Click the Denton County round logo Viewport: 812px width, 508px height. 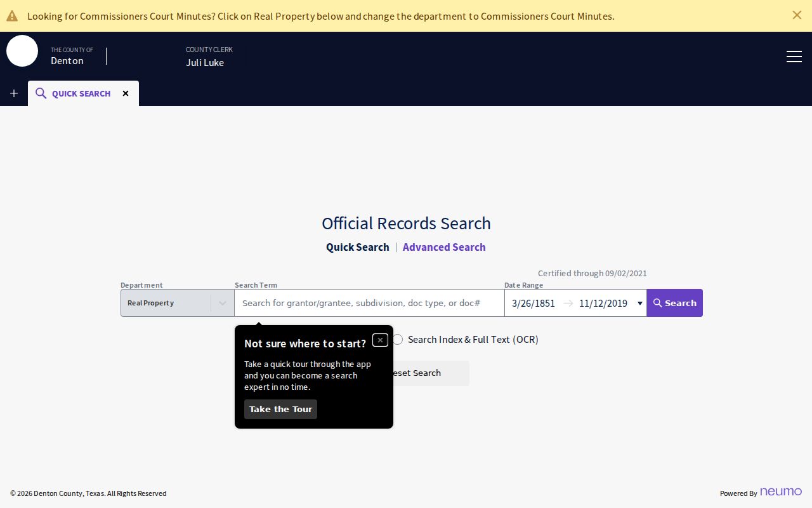[22, 51]
